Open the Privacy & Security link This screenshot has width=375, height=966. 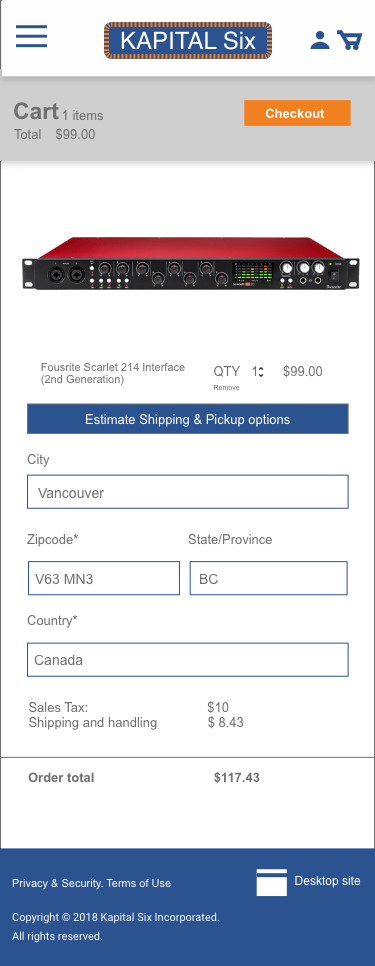tap(57, 883)
